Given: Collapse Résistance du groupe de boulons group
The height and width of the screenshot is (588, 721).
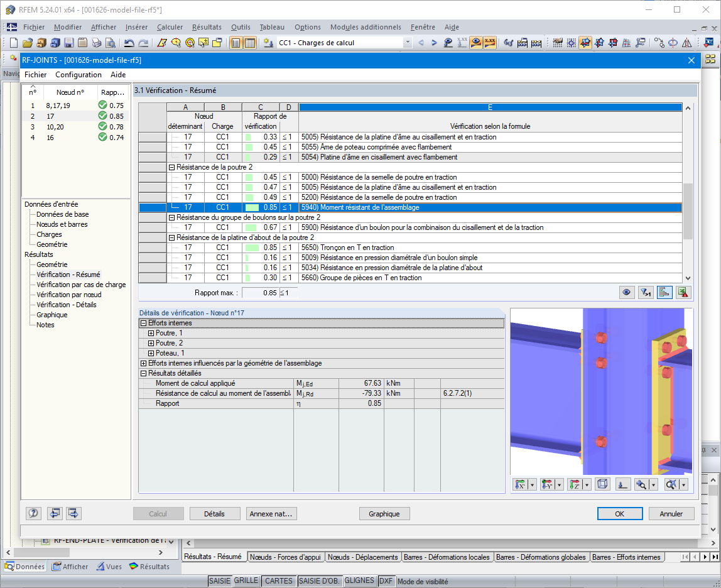Looking at the screenshot, I should pos(171,217).
